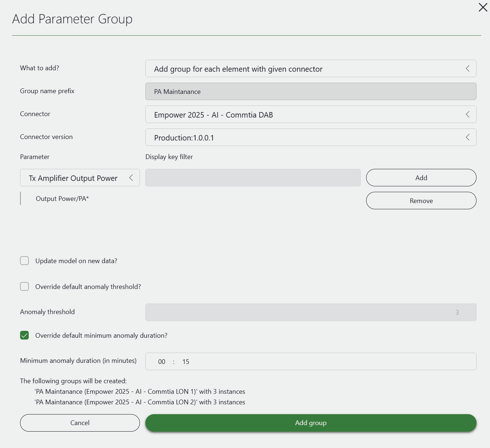The width and height of the screenshot is (490, 448).
Task: Uncheck 'Override default minimum anomaly duration?'
Action: point(24,335)
